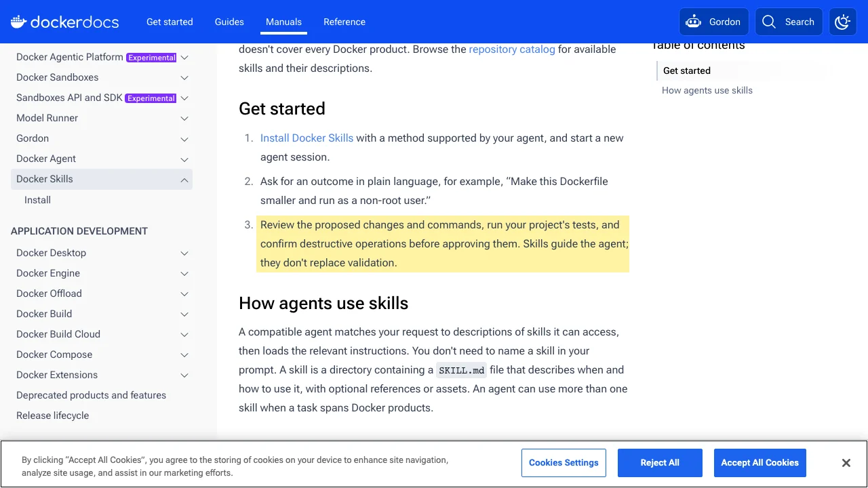Viewport: 868px width, 488px height.
Task: Open Gordon AI assistant robot icon
Action: point(693,22)
